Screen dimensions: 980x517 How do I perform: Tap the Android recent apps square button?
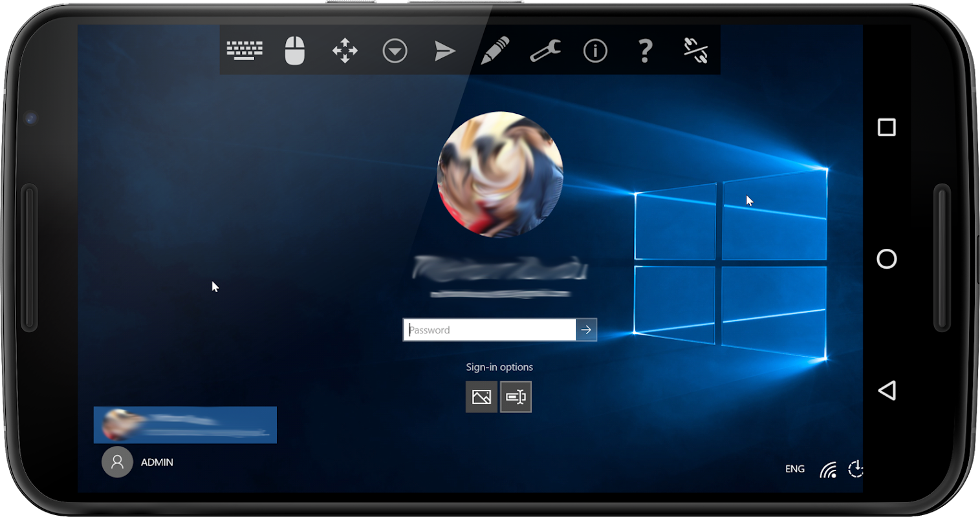click(x=887, y=127)
